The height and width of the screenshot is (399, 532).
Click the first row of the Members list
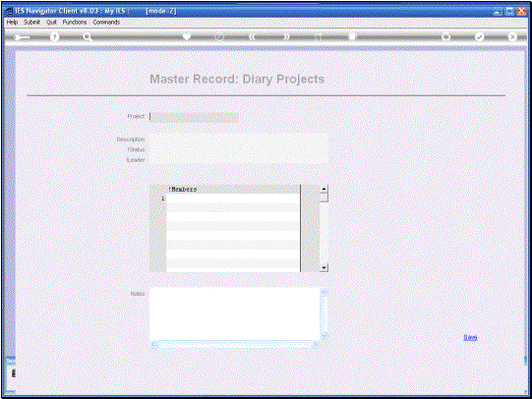click(233, 199)
